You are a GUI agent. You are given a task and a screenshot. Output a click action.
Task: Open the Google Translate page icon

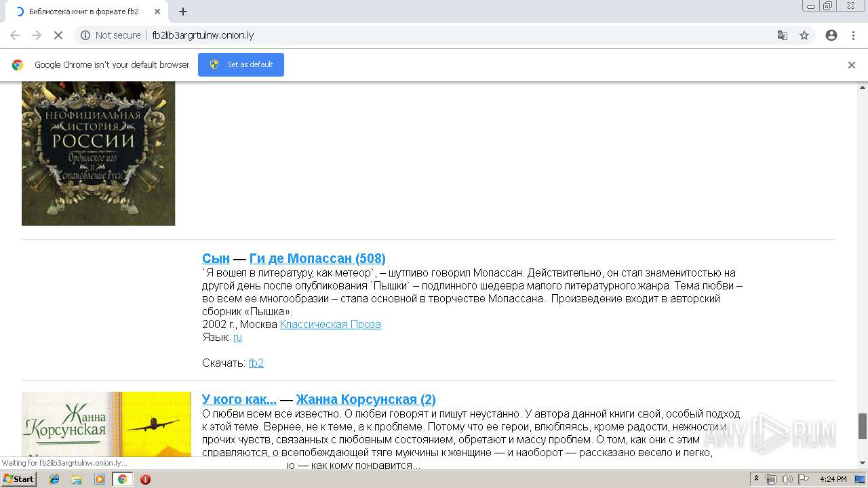[x=782, y=35]
